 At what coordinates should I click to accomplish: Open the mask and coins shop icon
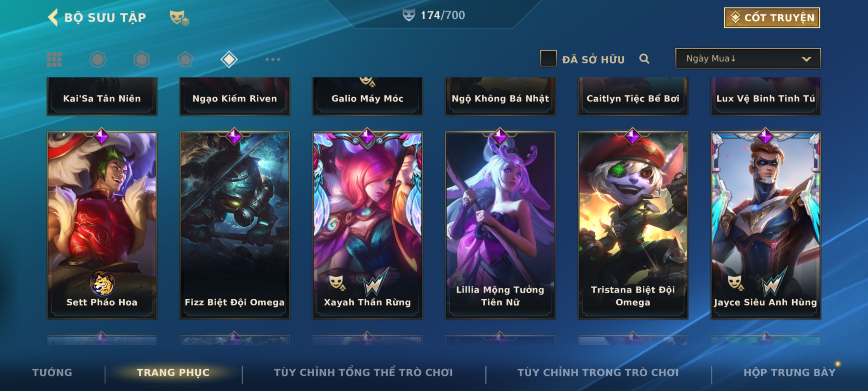coord(179,18)
